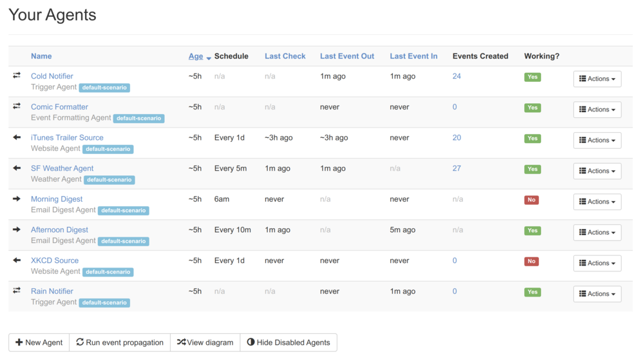Viewport: 644px width, 361px height.
Task: Toggle Hide Disabled Agents
Action: [288, 342]
